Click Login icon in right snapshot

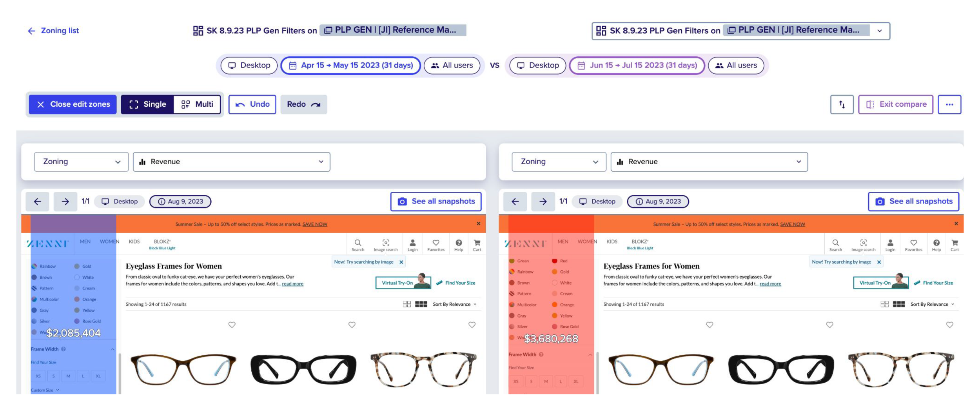pyautogui.click(x=890, y=245)
